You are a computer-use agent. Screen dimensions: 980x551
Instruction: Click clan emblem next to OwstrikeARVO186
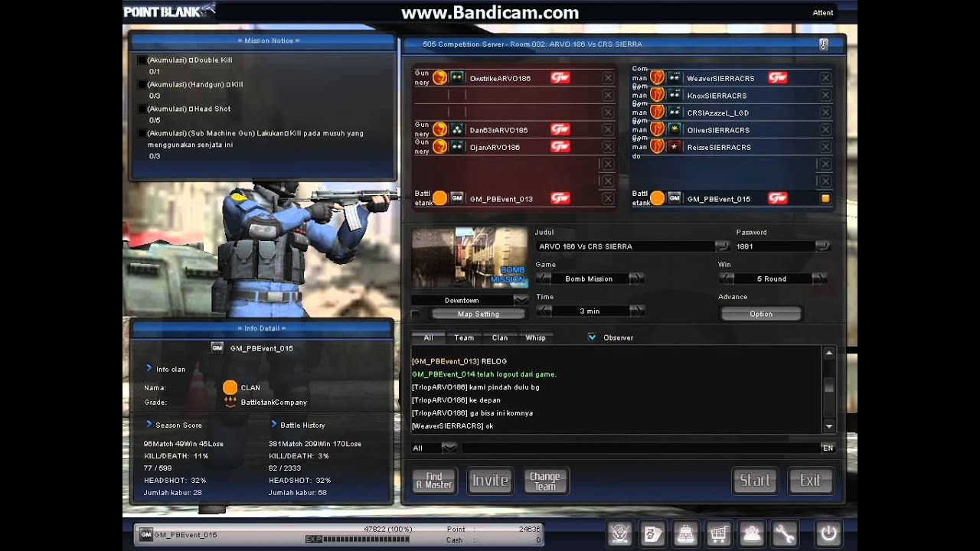[x=439, y=78]
